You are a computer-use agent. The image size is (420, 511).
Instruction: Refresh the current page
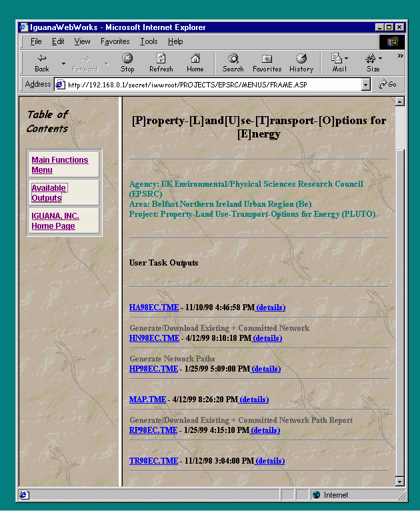pyautogui.click(x=161, y=63)
